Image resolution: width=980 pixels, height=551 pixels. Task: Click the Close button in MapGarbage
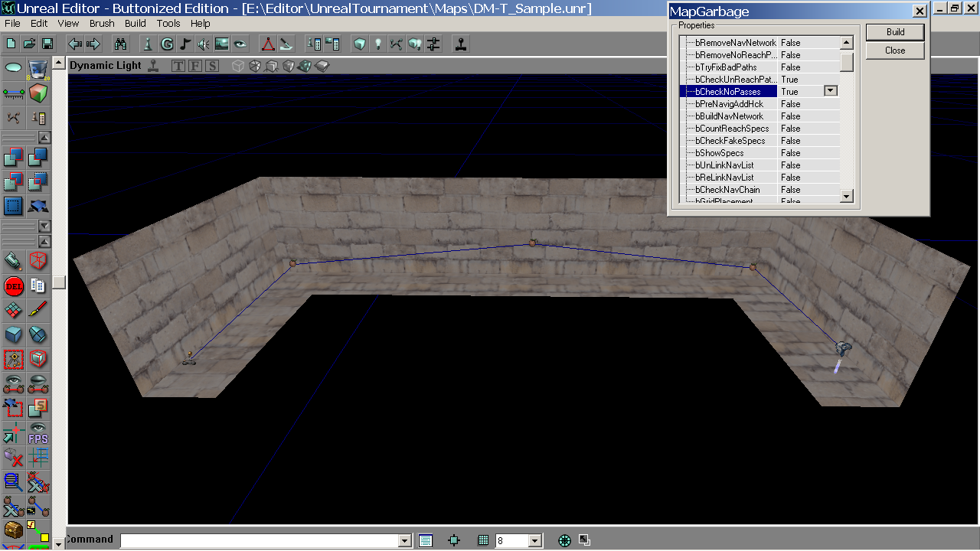[x=895, y=51]
